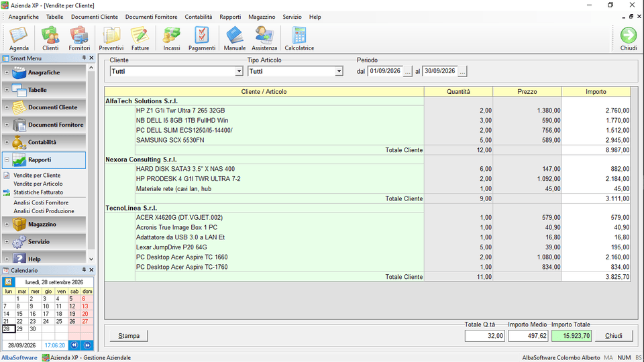Click Azienda XP entry in status bar

tap(87, 357)
